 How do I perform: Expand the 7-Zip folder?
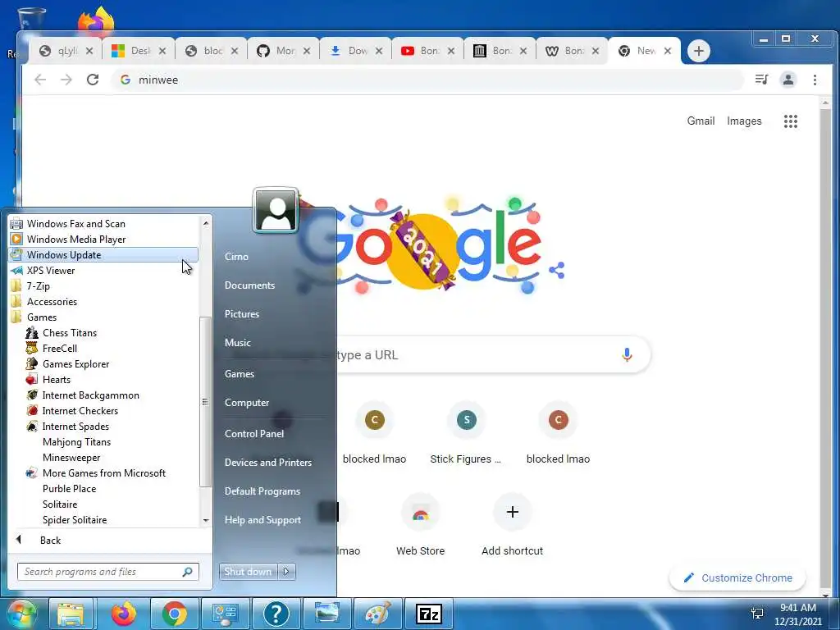pos(38,286)
